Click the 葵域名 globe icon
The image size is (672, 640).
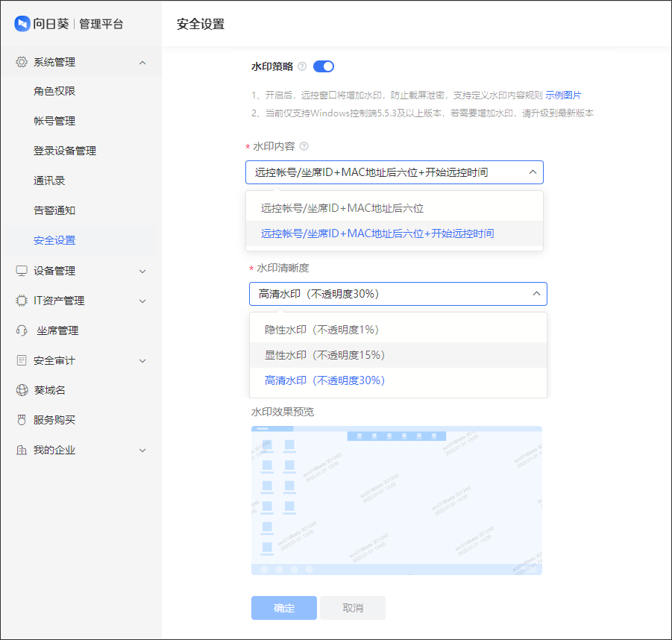[22, 390]
